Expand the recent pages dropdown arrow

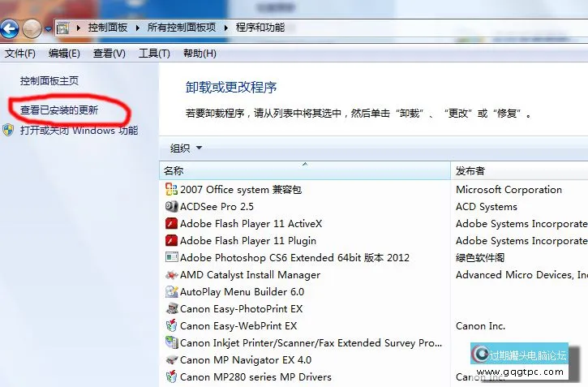click(48, 30)
